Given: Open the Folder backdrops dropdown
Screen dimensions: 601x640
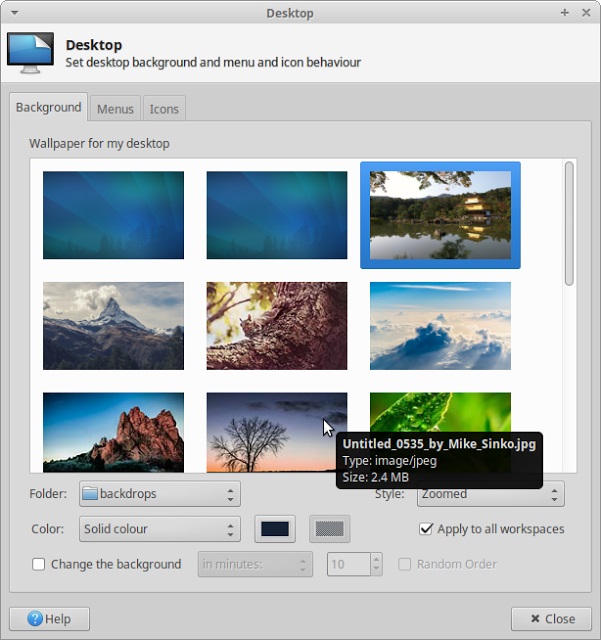Looking at the screenshot, I should coord(159,493).
